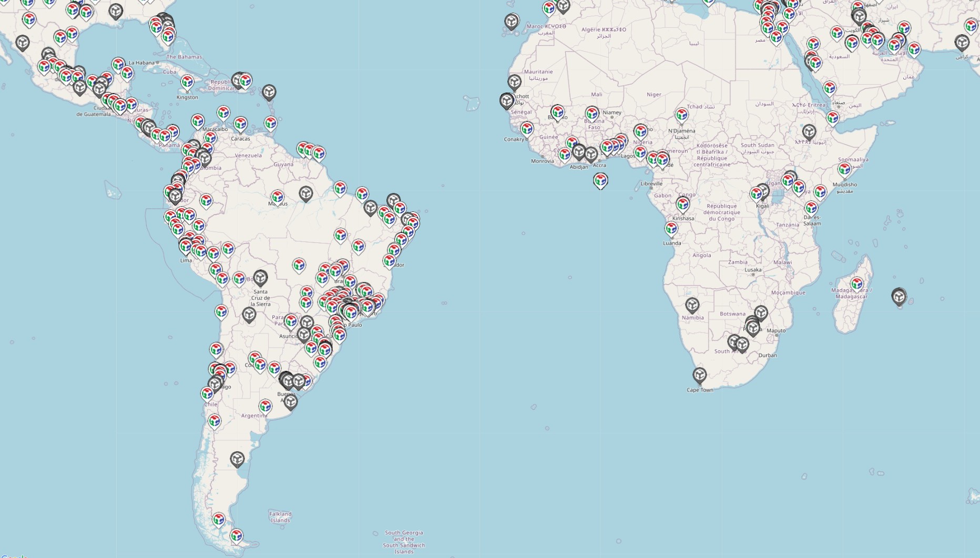Click the gray marker on Canary Islands
Screen dimensions: 980x558
(511, 22)
